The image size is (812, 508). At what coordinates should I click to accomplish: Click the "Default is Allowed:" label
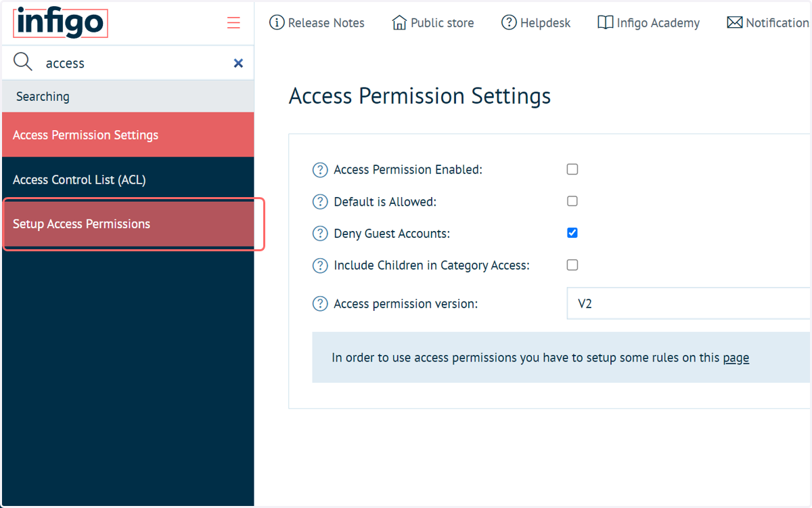(x=385, y=202)
